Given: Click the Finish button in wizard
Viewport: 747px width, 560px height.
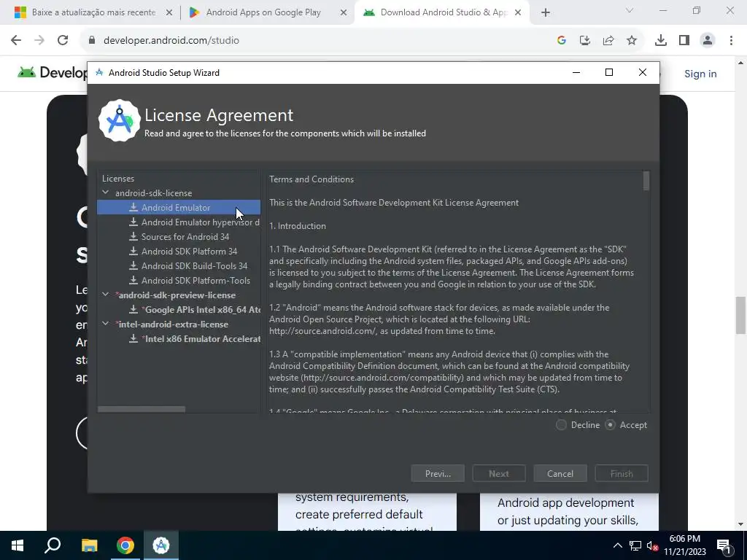Looking at the screenshot, I should 622,473.
